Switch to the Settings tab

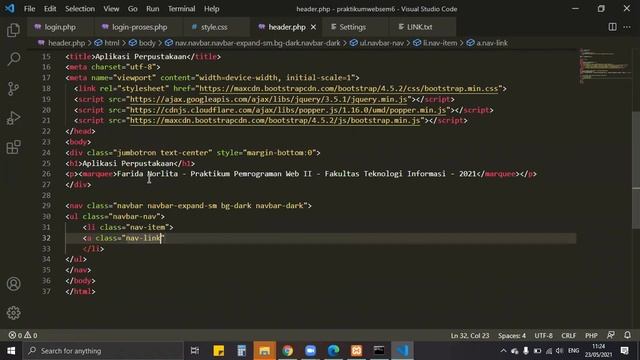coord(352,27)
